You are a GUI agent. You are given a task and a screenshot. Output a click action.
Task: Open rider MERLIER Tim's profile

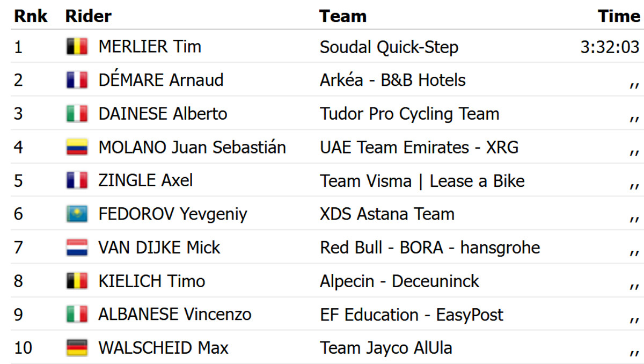tap(150, 47)
